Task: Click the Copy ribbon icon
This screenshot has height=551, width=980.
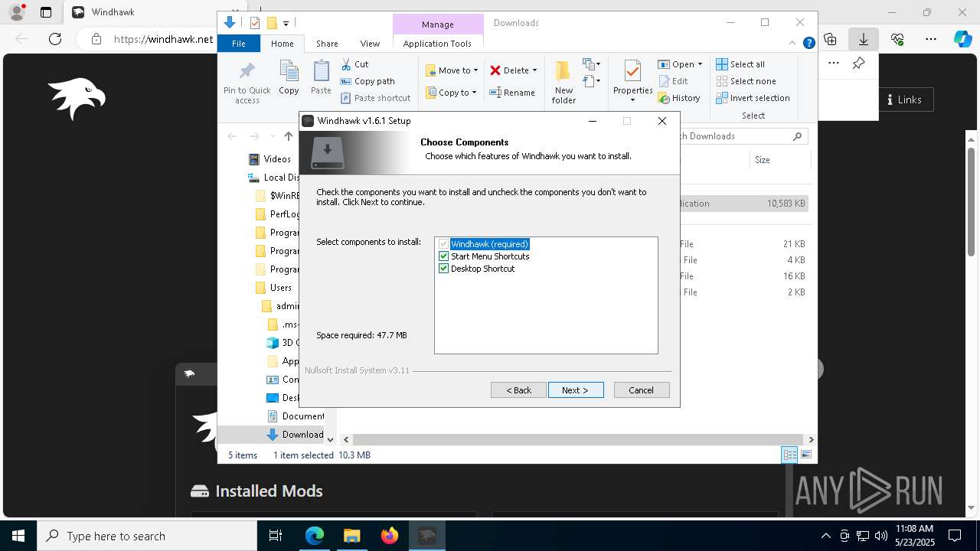Action: 289,71
